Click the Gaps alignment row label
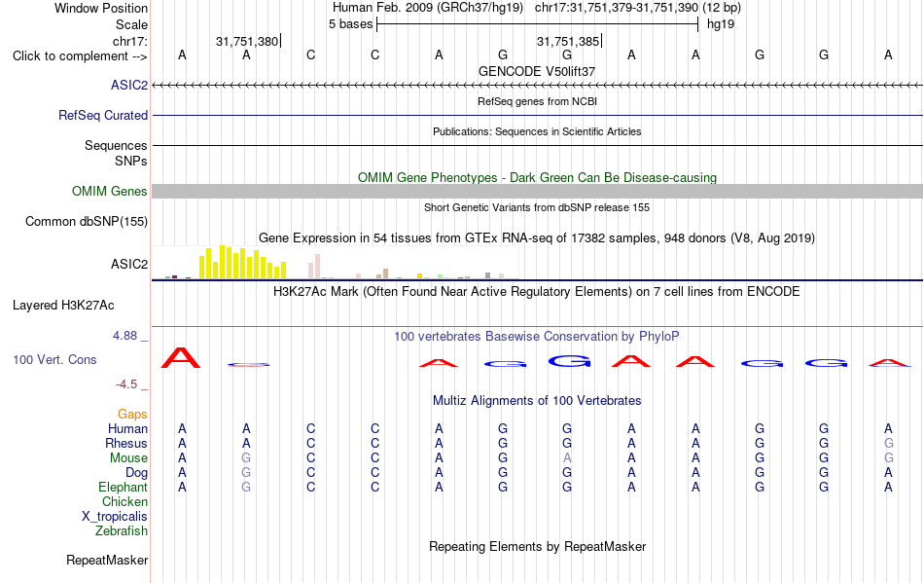Image resolution: width=924 pixels, height=583 pixels. tap(132, 415)
